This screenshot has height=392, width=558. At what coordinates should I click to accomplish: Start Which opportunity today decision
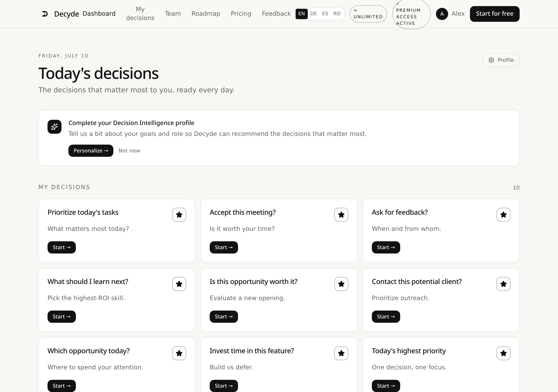62,386
